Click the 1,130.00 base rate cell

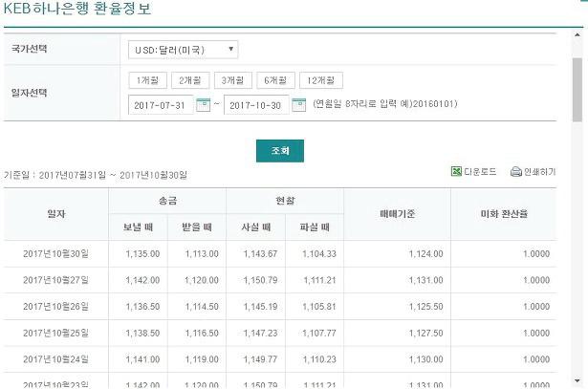click(x=398, y=359)
